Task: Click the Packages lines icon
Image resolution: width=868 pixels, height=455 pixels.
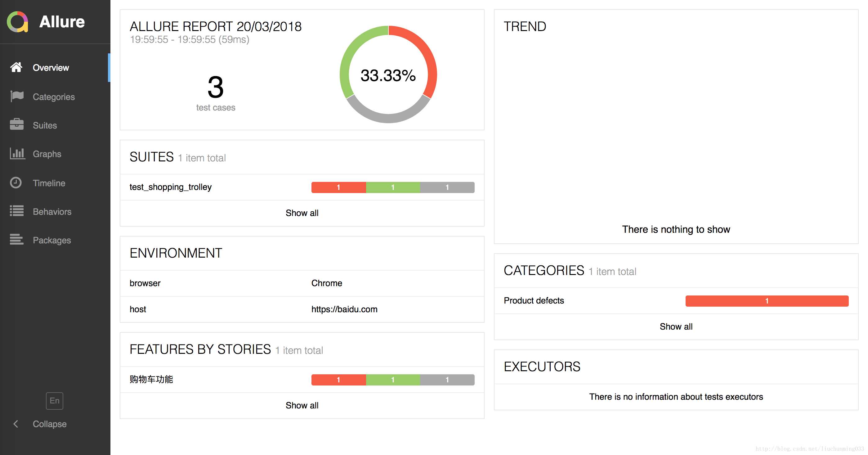Action: 16,240
